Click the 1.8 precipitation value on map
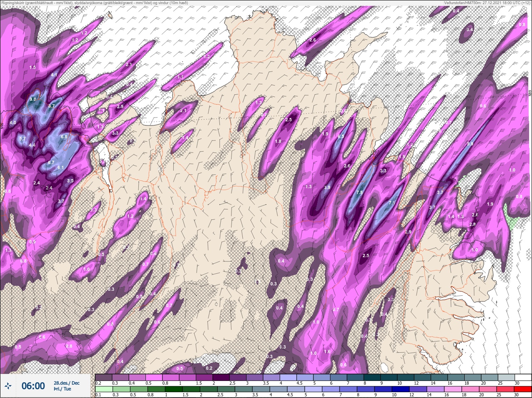Viewport: 532px width, 398px height. (x=278, y=141)
